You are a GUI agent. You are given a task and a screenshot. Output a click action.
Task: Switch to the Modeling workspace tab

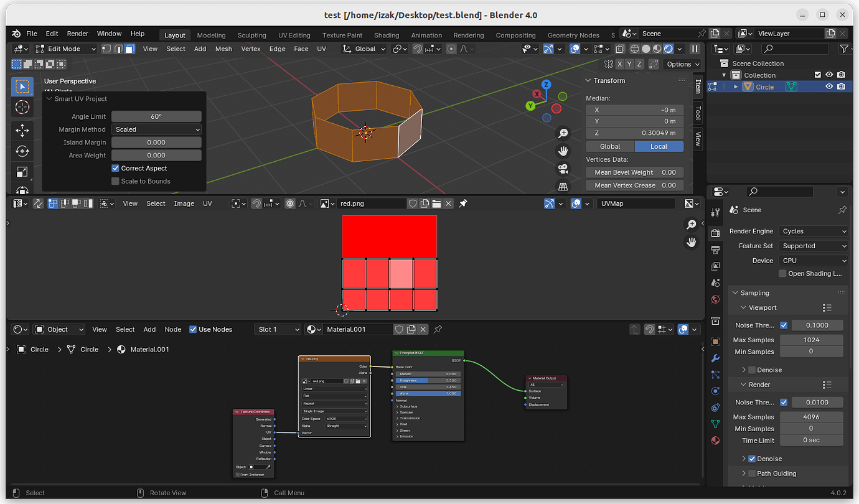211,35
